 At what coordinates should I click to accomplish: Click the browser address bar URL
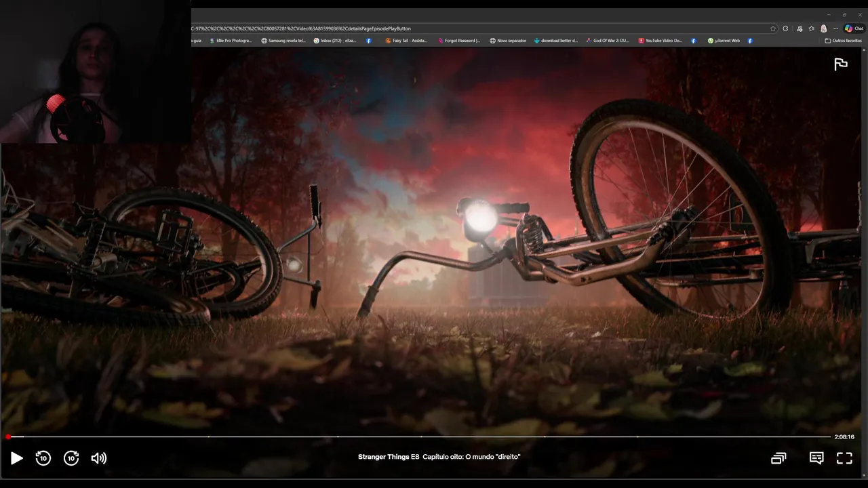[302, 28]
